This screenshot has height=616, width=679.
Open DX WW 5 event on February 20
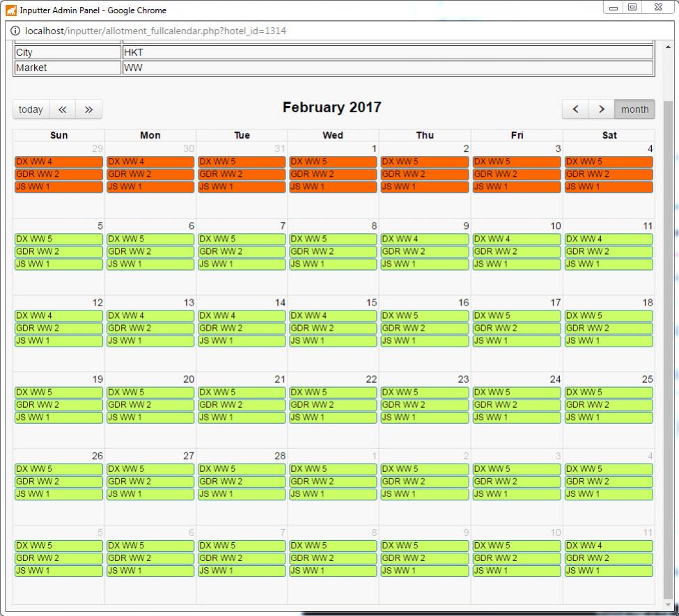coord(150,392)
